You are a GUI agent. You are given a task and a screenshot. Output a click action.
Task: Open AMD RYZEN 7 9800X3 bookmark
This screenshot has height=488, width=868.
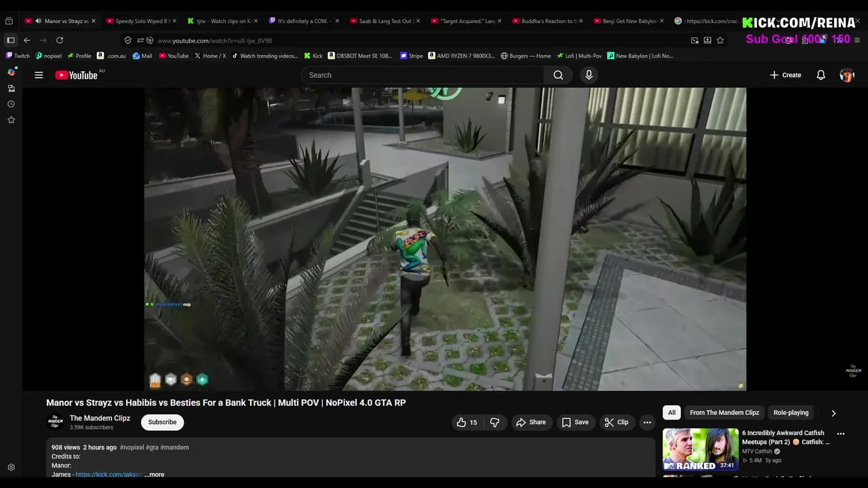pyautogui.click(x=462, y=56)
